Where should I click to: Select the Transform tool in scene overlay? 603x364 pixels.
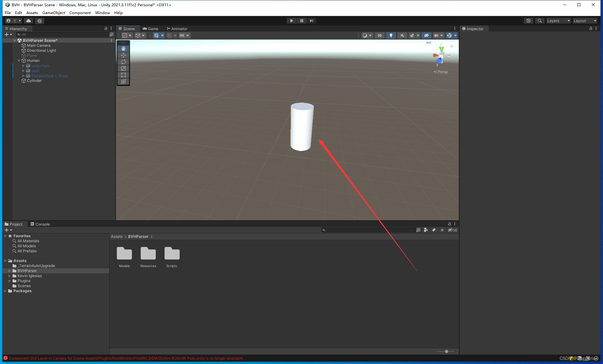pos(123,82)
